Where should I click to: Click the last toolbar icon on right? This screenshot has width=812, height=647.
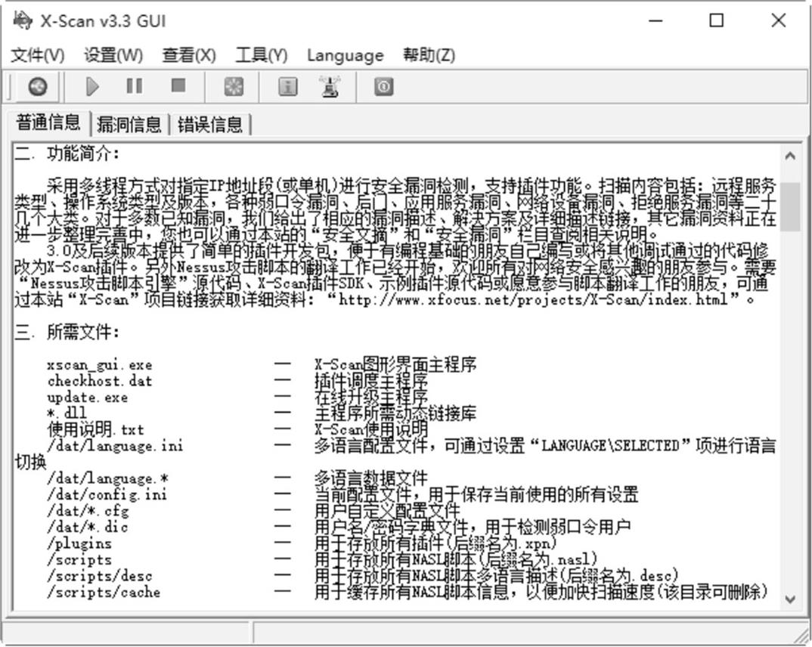(383, 87)
